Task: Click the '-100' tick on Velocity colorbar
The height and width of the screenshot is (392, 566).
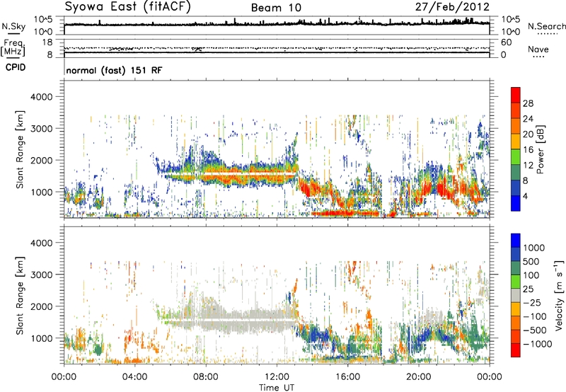Action: [x=535, y=316]
